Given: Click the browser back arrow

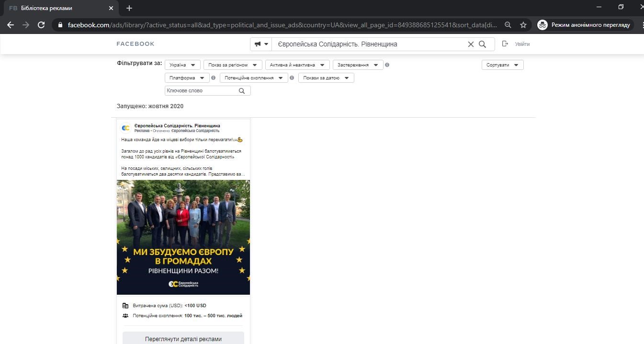Looking at the screenshot, I should (x=11, y=25).
